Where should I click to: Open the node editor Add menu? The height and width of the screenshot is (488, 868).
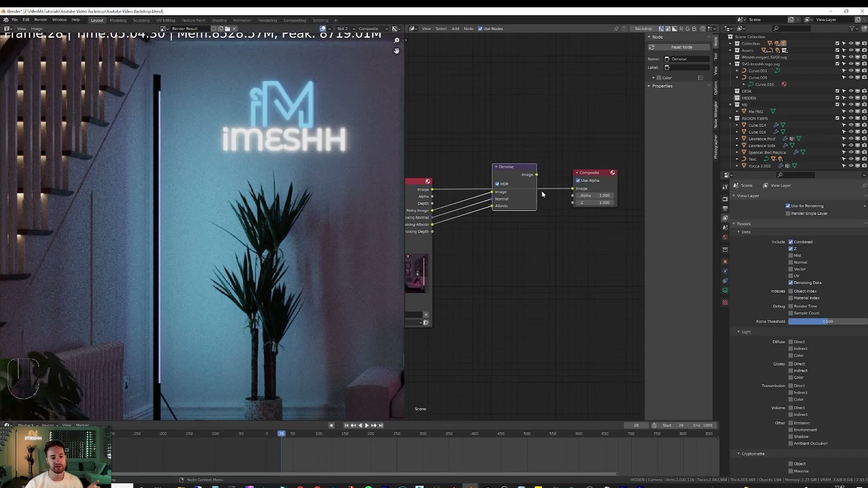click(455, 29)
